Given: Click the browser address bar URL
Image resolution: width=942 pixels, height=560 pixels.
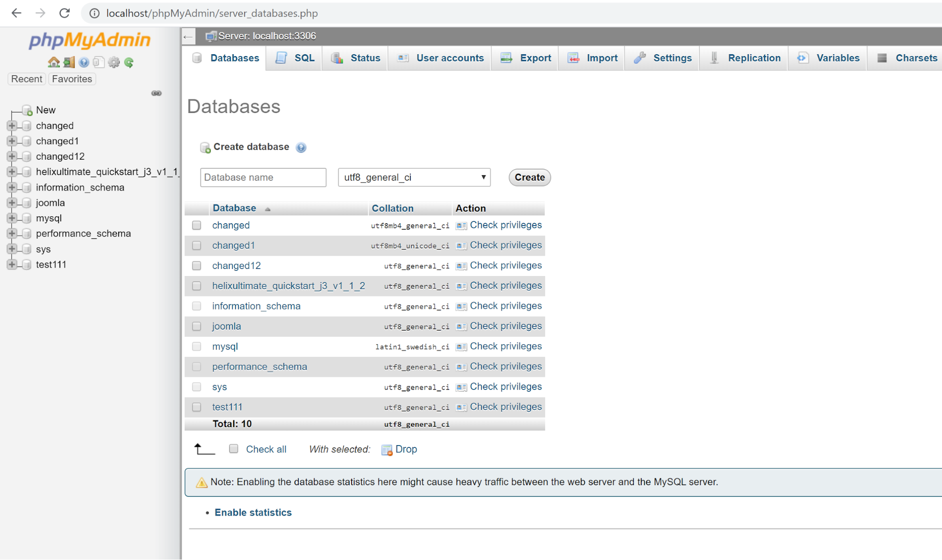Looking at the screenshot, I should coord(212,13).
